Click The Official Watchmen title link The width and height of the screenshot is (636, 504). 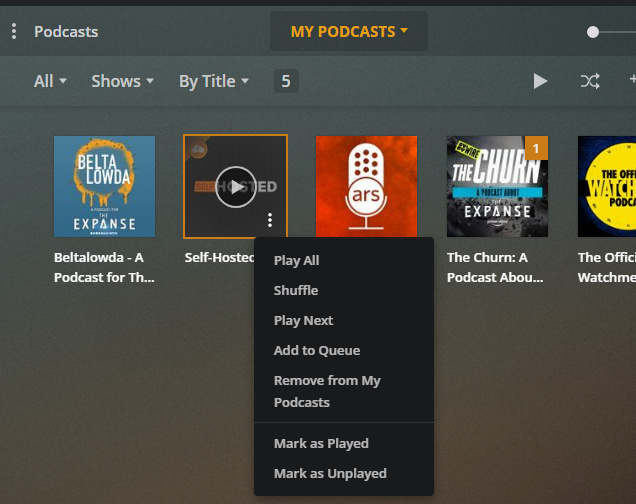tap(607, 268)
